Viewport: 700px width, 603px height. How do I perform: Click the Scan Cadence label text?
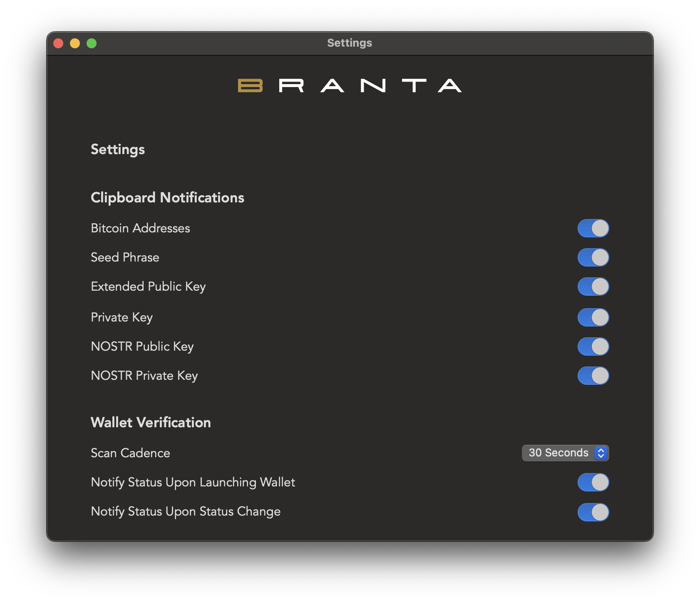pos(130,453)
